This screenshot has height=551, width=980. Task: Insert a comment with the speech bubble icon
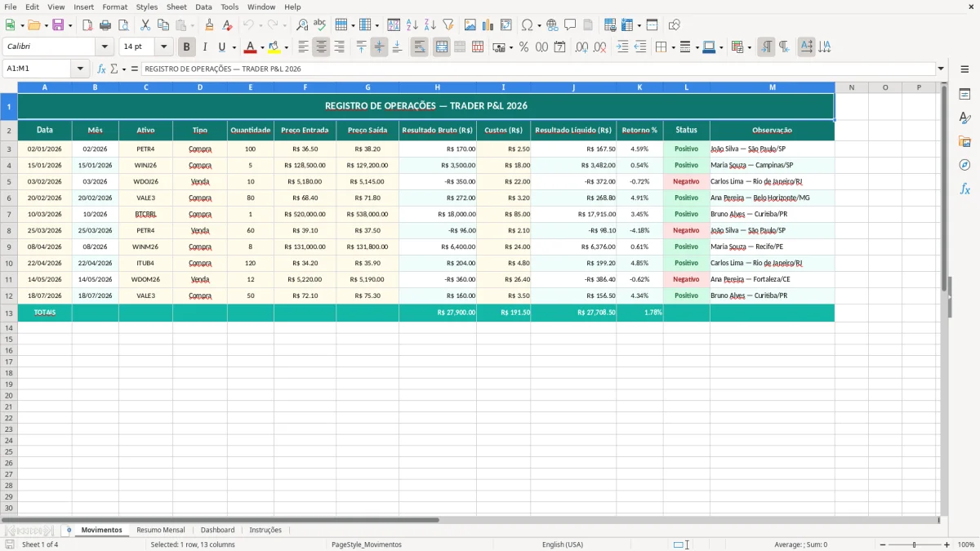click(570, 25)
